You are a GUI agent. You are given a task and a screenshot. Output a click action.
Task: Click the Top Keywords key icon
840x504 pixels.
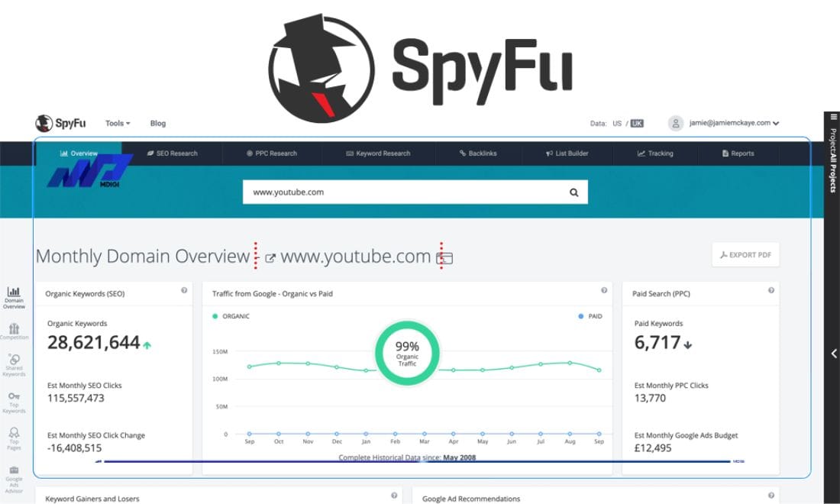tap(14, 399)
